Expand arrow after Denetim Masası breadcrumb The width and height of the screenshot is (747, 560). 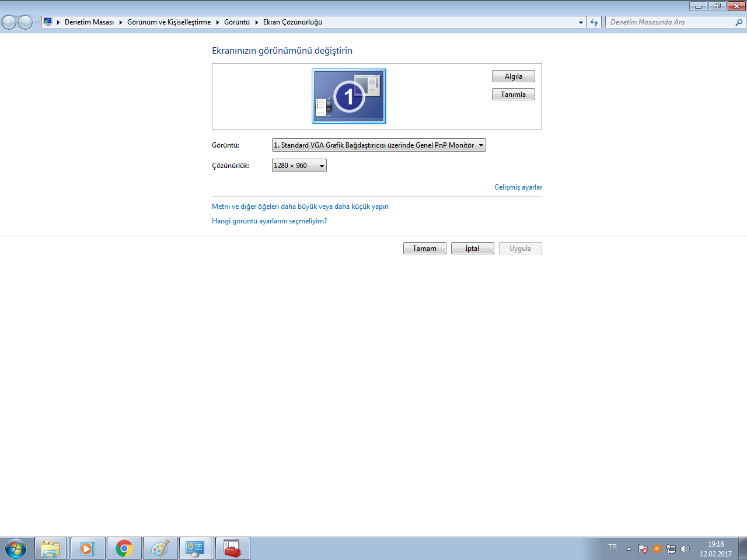[x=120, y=22]
